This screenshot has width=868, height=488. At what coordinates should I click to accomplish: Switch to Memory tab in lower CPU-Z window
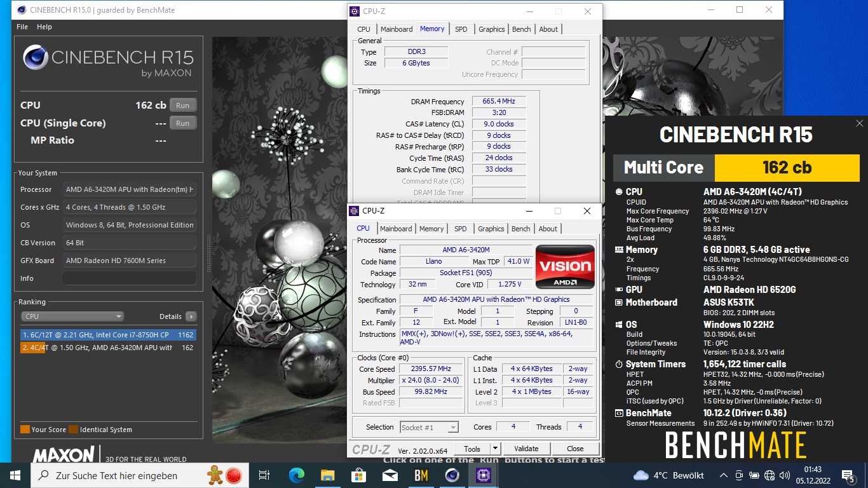(431, 229)
